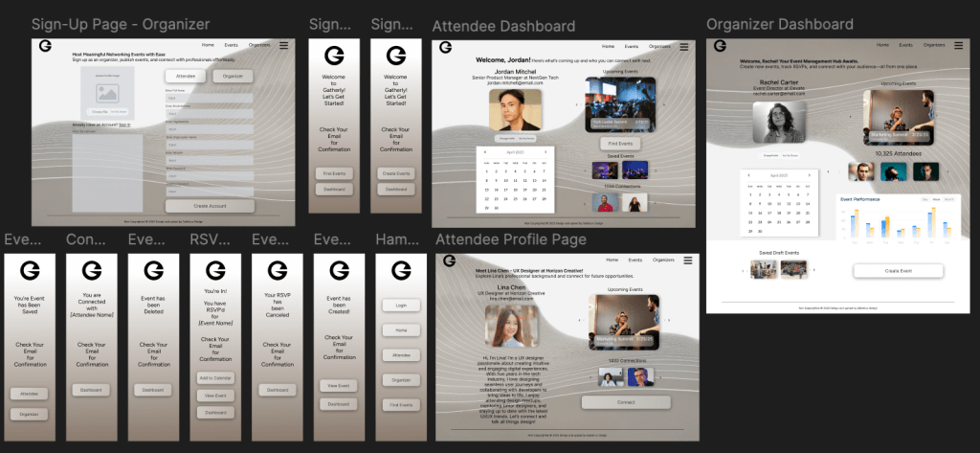The image size is (980, 453).
Task: Open hamburger menu icon on Organizer Dashboard
Action: point(958,45)
